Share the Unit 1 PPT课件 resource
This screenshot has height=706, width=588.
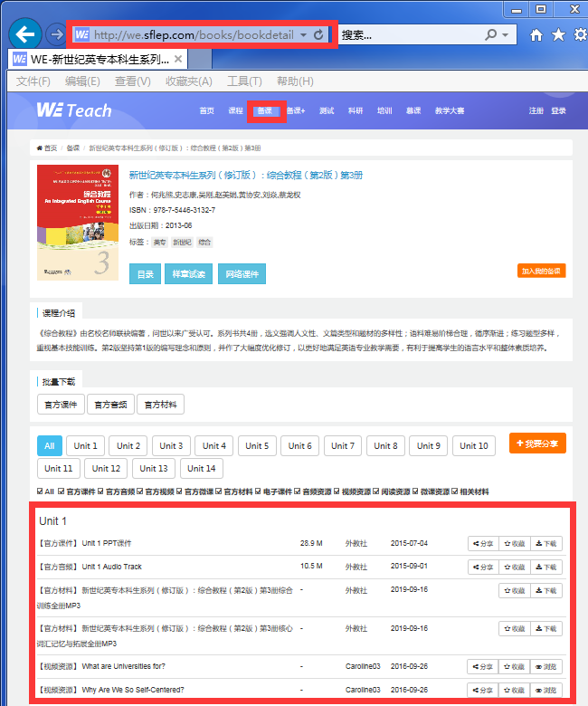pos(483,543)
